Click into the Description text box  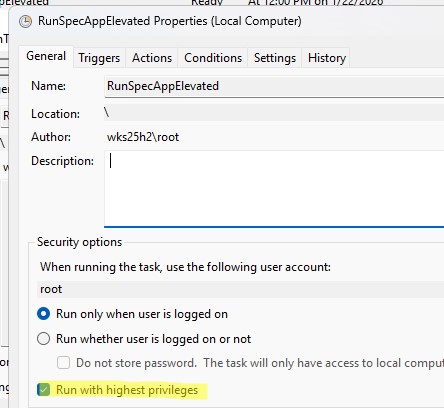pos(274,189)
